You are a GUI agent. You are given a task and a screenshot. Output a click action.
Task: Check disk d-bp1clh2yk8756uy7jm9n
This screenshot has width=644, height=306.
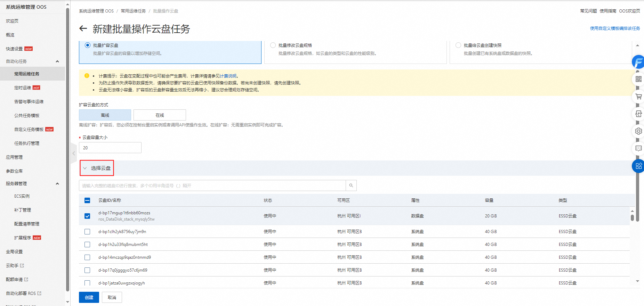[87, 232]
